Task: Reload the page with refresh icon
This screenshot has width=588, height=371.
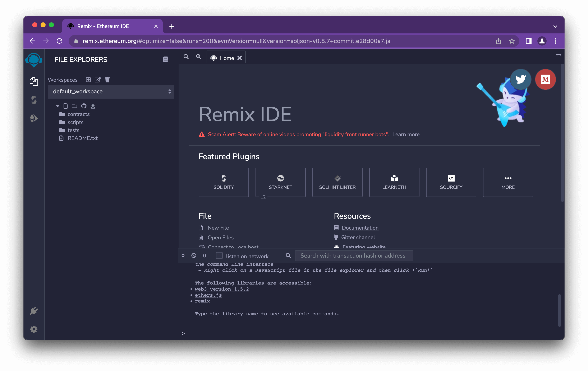Action: (59, 41)
